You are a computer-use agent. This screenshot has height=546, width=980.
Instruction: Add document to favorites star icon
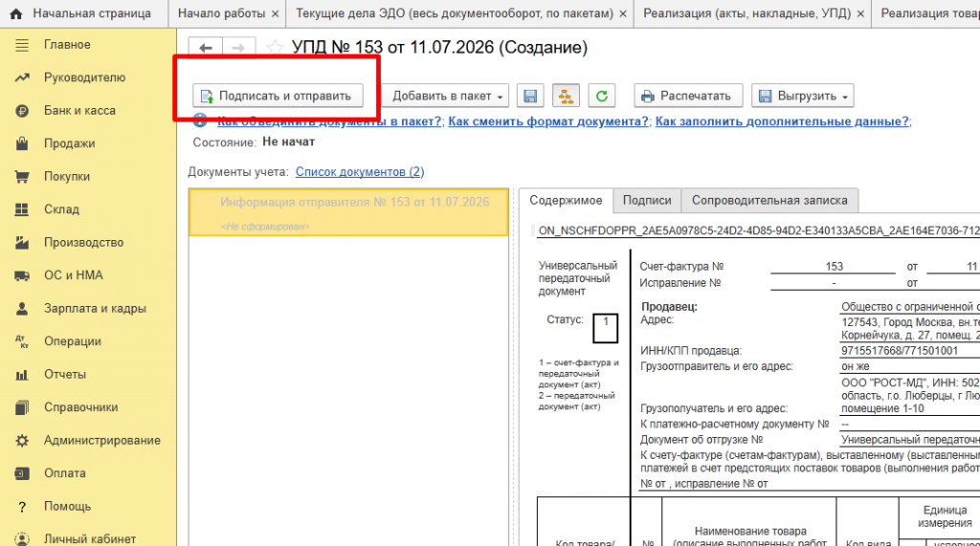click(275, 48)
